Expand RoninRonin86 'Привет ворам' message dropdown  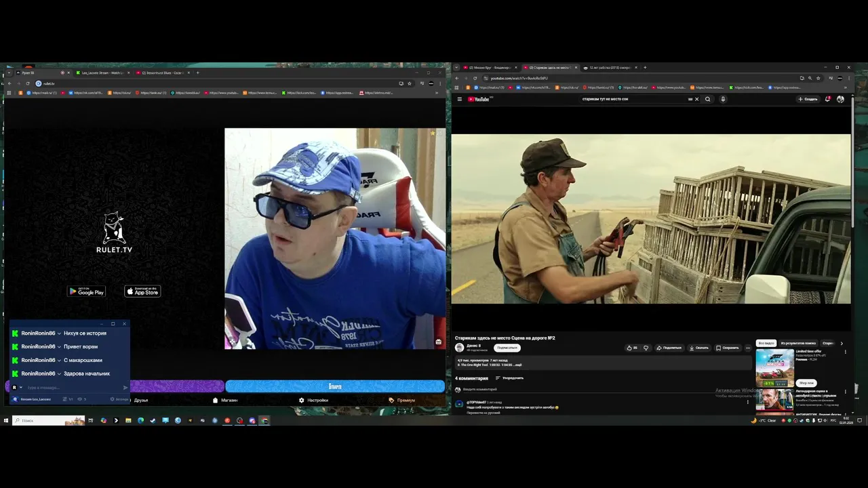[x=59, y=347]
